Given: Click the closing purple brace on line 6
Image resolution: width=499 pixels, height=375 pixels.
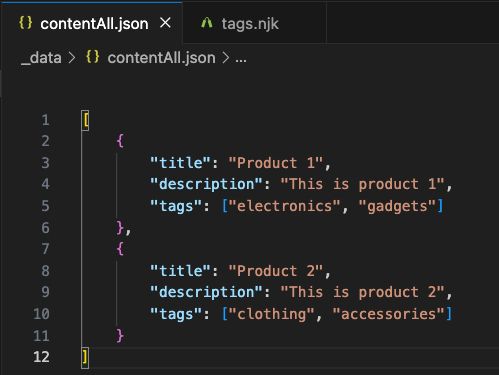Looking at the screenshot, I should click(120, 228).
